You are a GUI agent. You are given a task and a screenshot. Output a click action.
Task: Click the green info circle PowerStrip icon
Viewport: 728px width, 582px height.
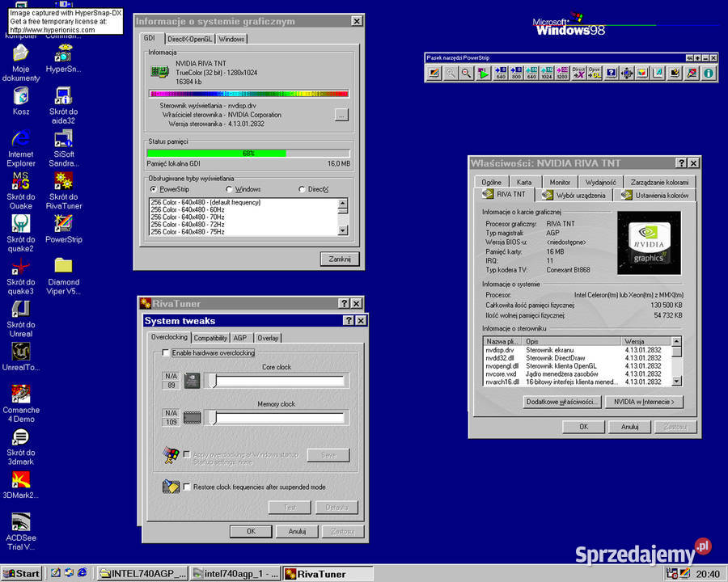click(x=709, y=74)
